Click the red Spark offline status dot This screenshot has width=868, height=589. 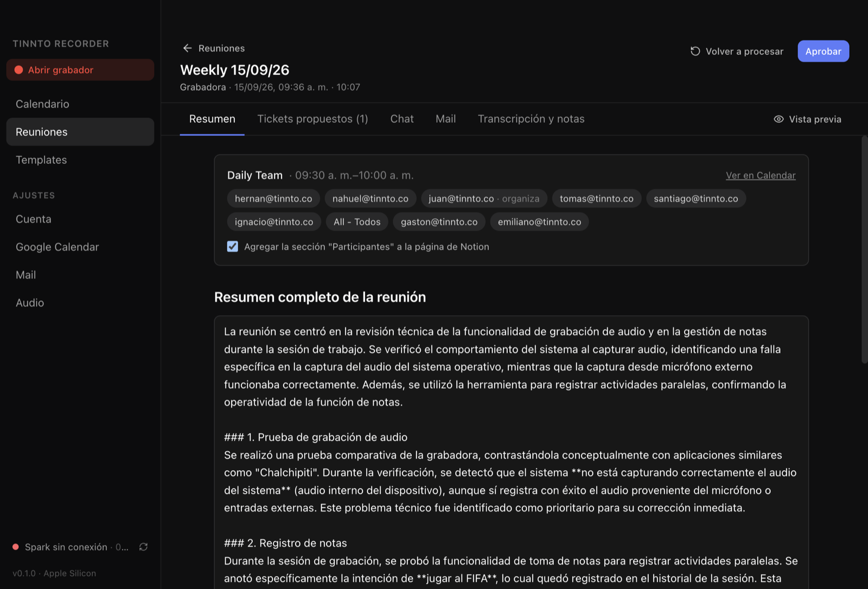click(16, 547)
